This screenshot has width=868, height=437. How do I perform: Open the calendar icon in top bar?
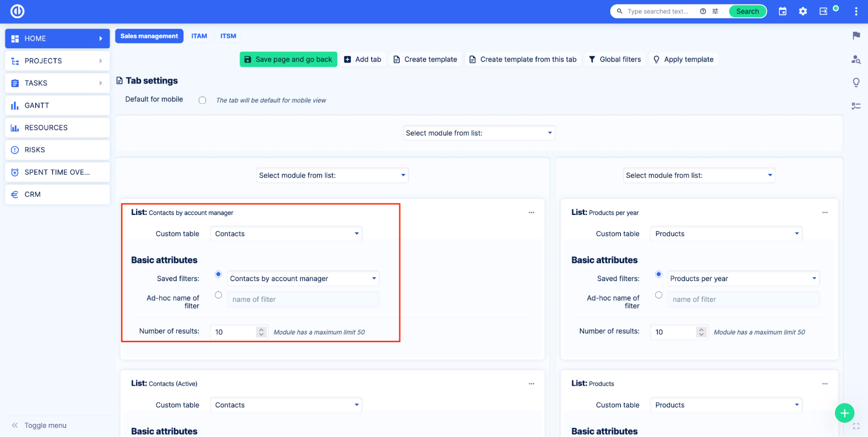tap(782, 11)
